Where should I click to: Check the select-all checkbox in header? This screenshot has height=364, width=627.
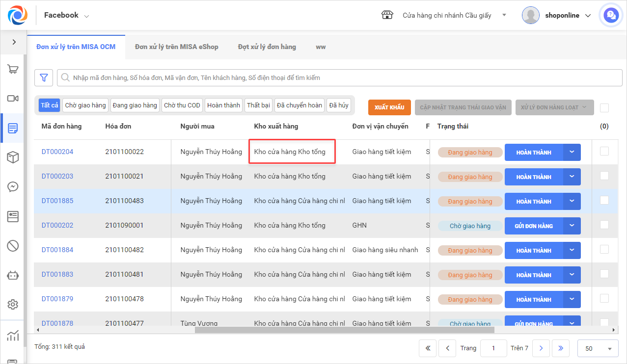604,108
